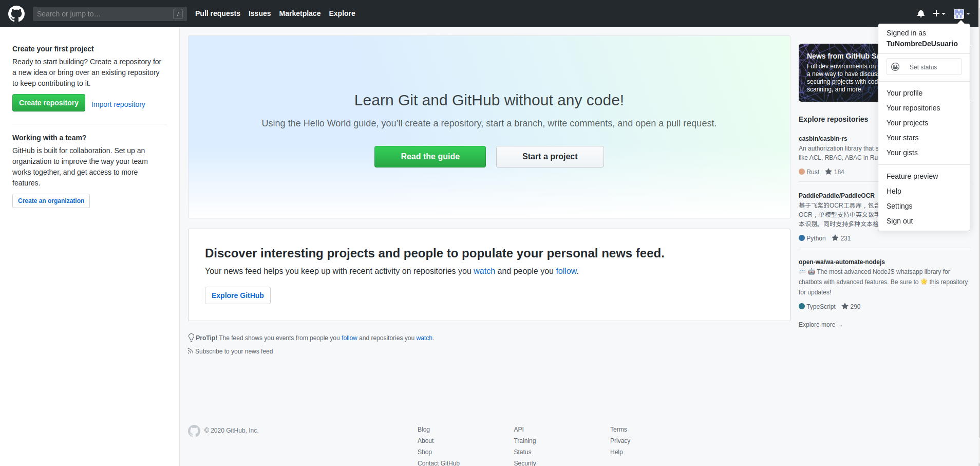
Task: Select Your stars from user menu
Action: (x=924, y=138)
